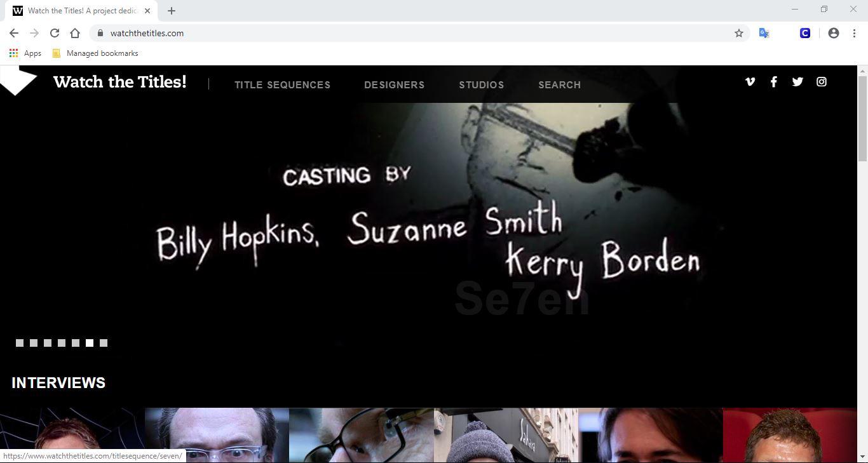This screenshot has width=868, height=463.
Task: Open the Studios menu item
Action: (482, 84)
